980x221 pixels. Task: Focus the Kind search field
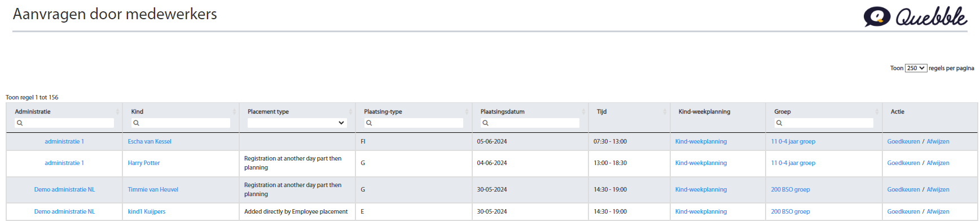[x=181, y=123]
